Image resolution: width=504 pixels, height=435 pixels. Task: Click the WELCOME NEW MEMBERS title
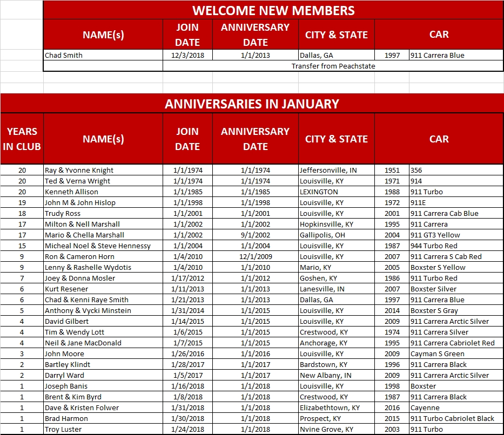(x=273, y=10)
